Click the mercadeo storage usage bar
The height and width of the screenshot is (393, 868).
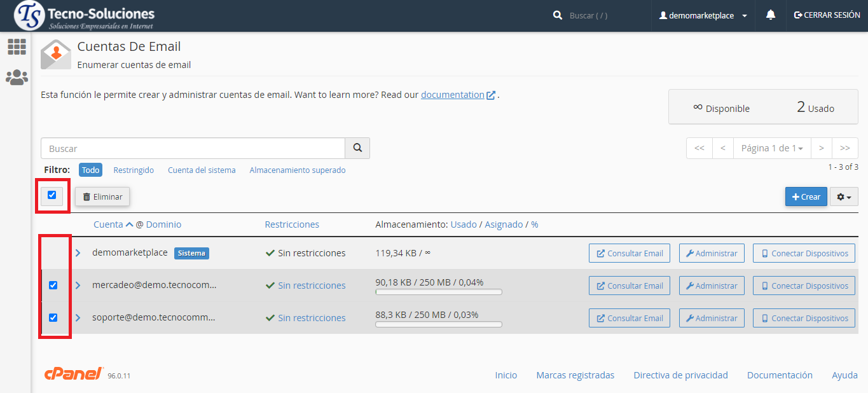click(439, 293)
